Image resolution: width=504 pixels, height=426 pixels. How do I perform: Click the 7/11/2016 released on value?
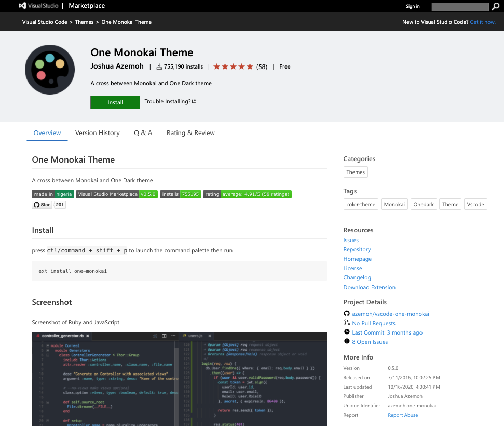[x=414, y=377]
